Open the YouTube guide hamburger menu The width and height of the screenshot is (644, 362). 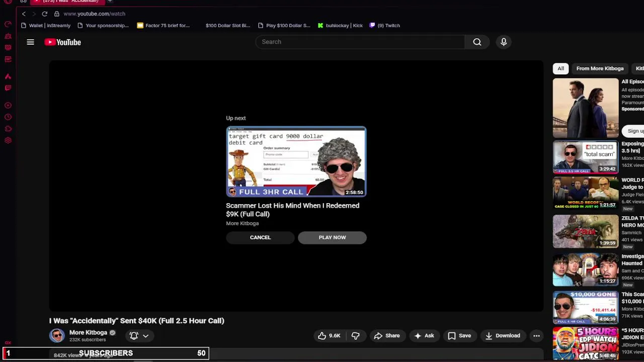(30, 42)
